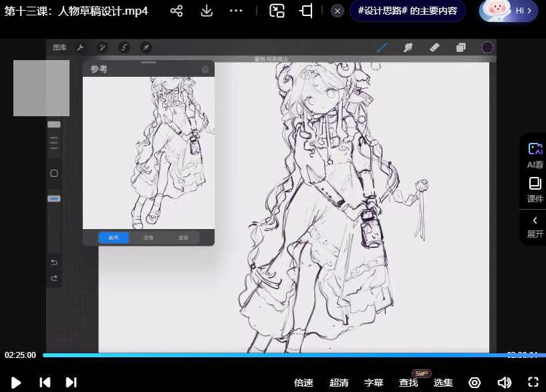Switch reference panel to 画布 tab
This screenshot has width=546, height=392.
tap(113, 237)
